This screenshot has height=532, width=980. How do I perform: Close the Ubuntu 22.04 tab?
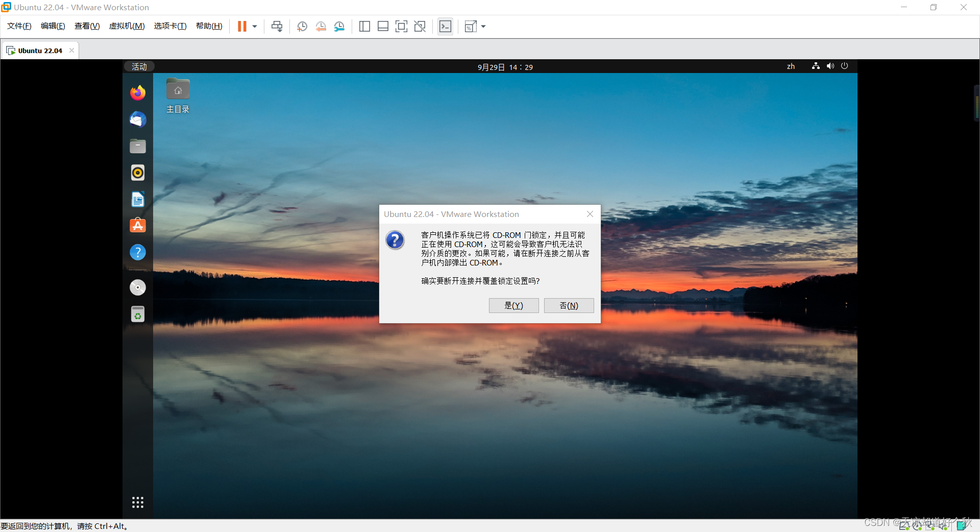click(71, 50)
